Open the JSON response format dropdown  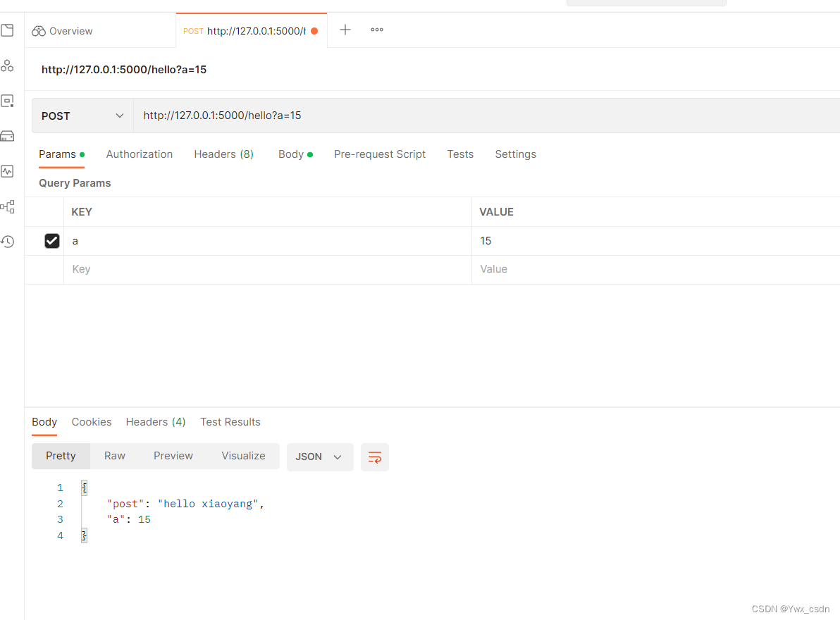point(319,457)
